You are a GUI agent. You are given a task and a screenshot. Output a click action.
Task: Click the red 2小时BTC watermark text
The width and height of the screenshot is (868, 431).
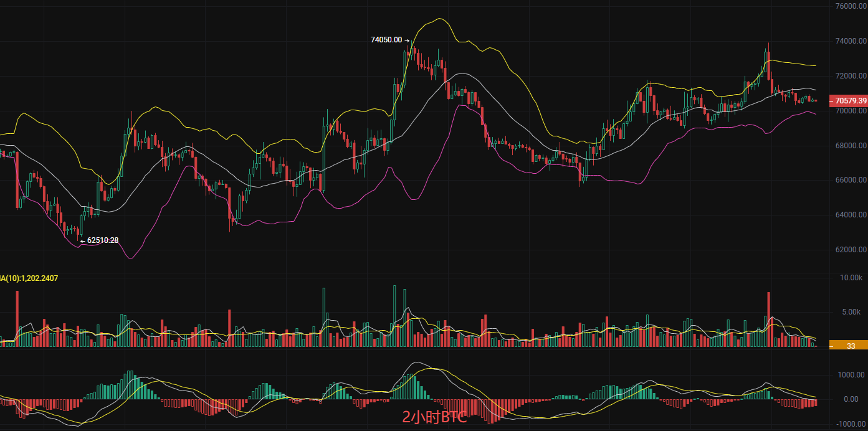pos(434,418)
